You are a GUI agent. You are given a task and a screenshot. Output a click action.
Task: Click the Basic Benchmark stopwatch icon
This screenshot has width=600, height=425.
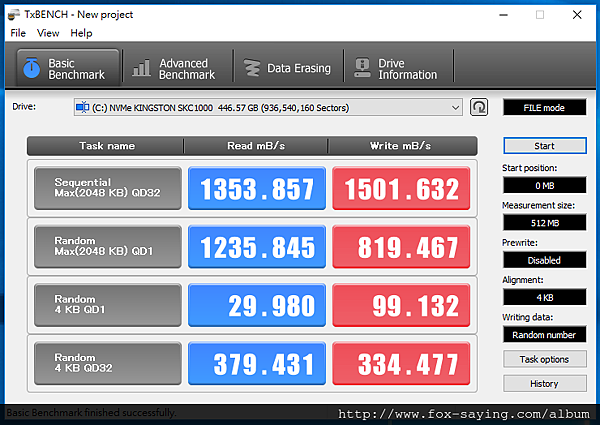(31, 68)
